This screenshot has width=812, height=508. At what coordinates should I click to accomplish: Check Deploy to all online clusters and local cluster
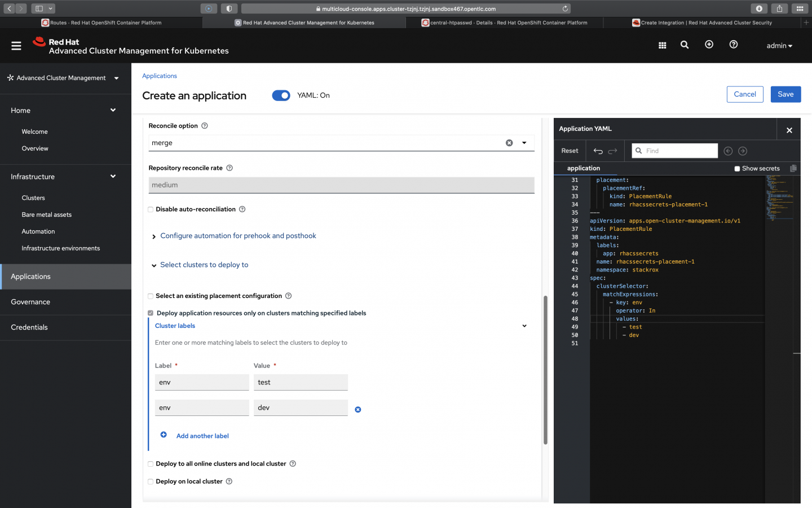click(151, 464)
